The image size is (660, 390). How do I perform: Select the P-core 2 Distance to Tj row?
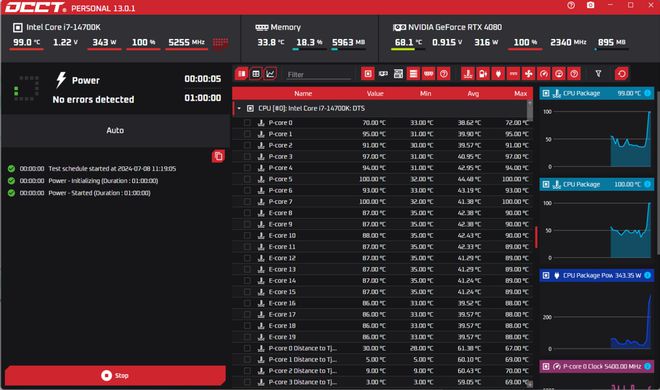pos(382,371)
